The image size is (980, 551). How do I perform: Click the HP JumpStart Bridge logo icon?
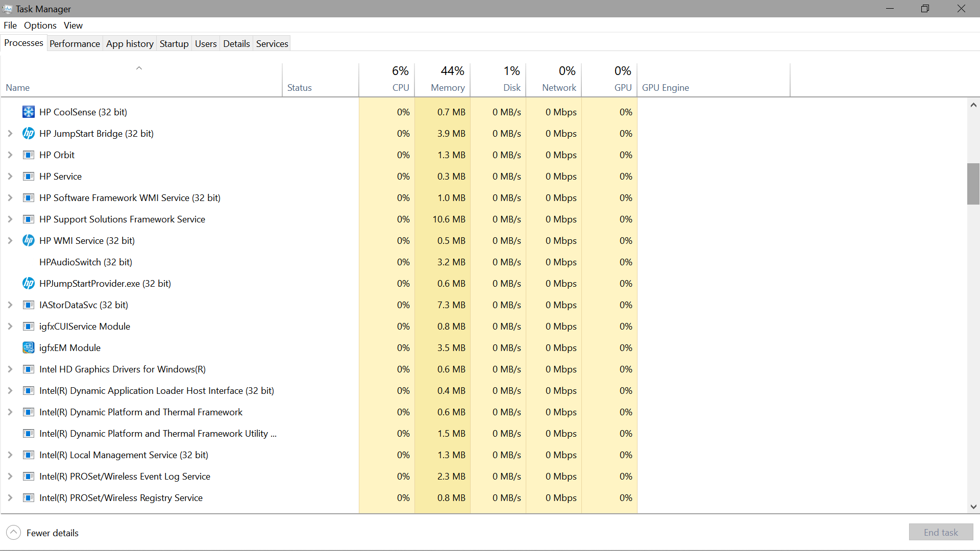(x=29, y=133)
